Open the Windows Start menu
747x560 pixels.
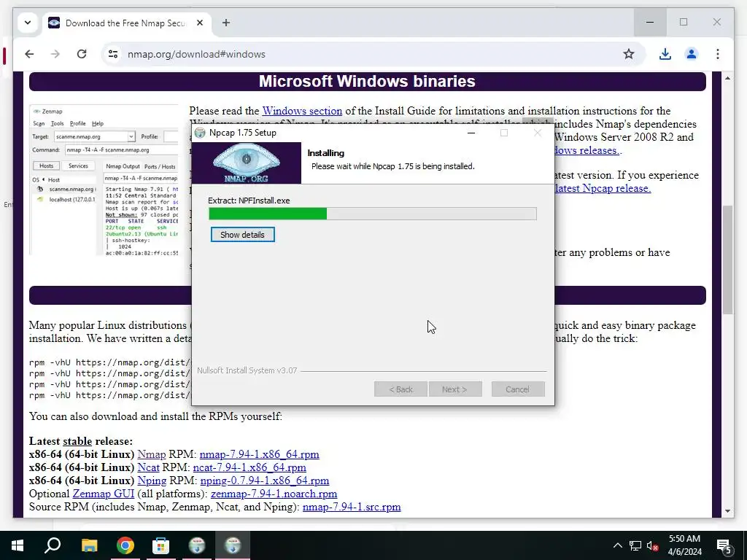click(18, 545)
